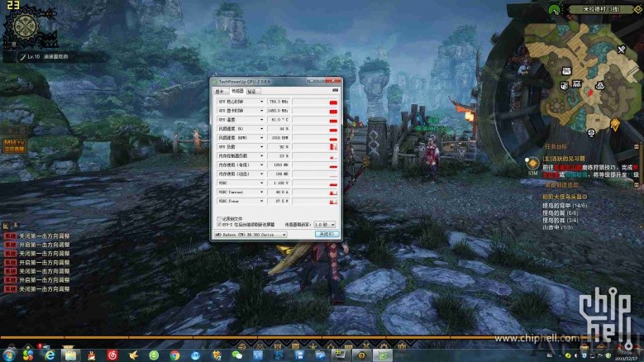Click the GPU core clock value 789.3 MHz
The width and height of the screenshot is (644, 362).
279,102
